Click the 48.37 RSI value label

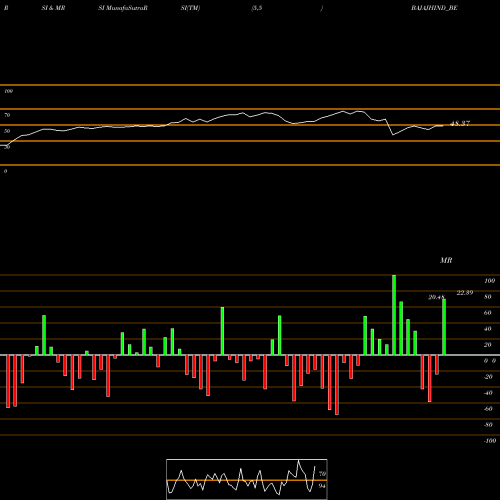click(460, 123)
